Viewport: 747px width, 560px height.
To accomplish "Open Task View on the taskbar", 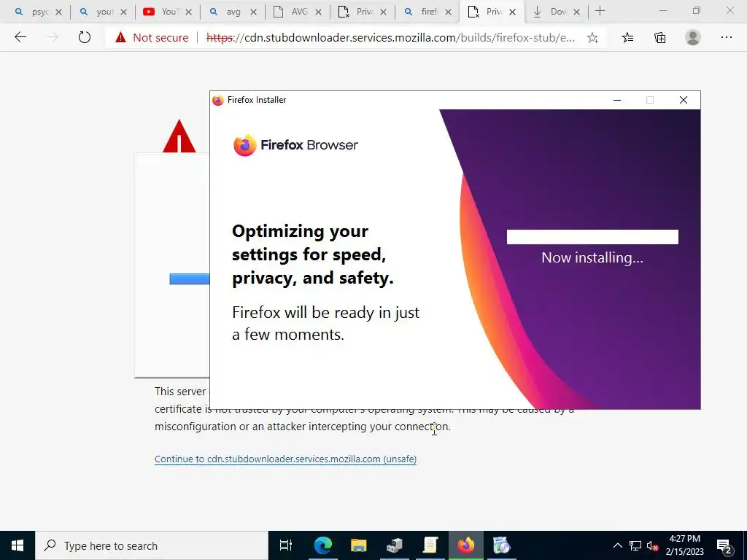I will pyautogui.click(x=286, y=545).
